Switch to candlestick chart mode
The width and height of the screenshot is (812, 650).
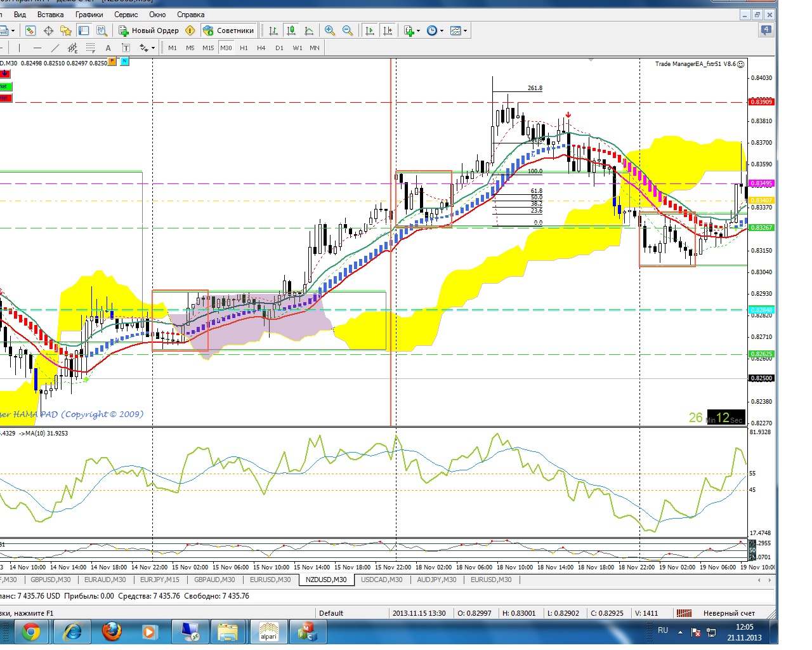[291, 30]
